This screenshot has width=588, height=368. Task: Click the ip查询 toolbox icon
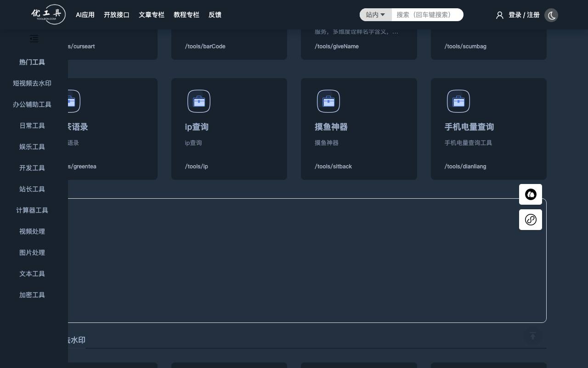199,101
